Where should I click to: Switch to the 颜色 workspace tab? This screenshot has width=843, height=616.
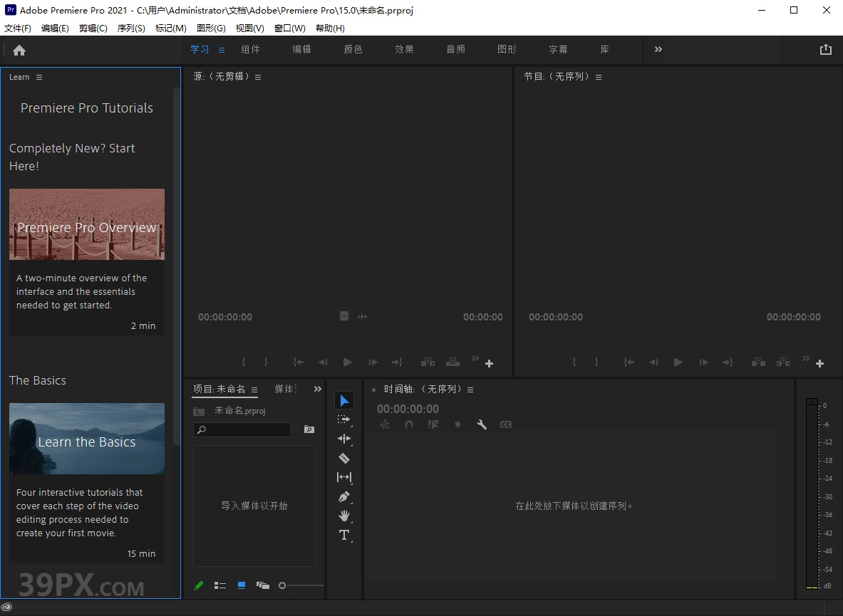click(353, 49)
